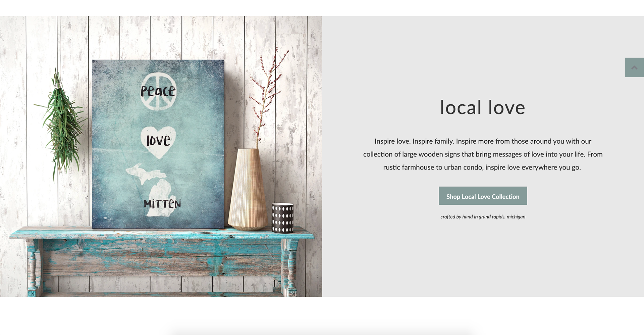Click the 'Inspire love. Inspire family.' paragraph

(483, 154)
